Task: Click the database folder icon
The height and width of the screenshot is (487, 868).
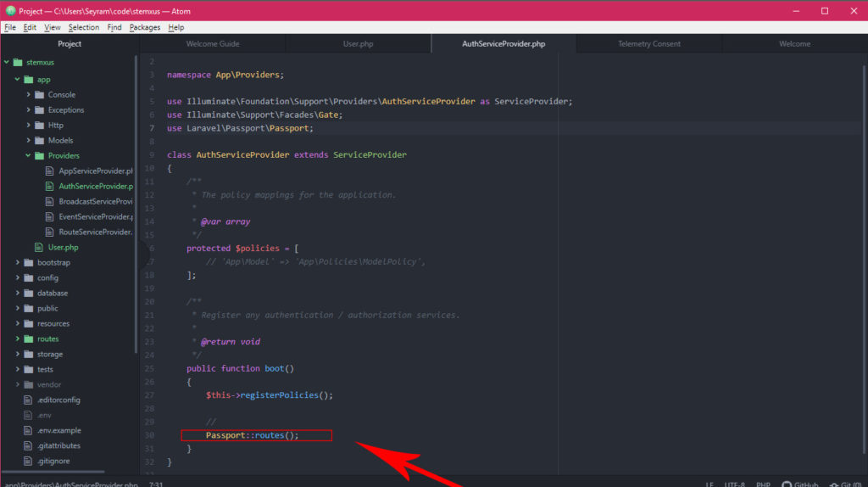Action: 28,294
